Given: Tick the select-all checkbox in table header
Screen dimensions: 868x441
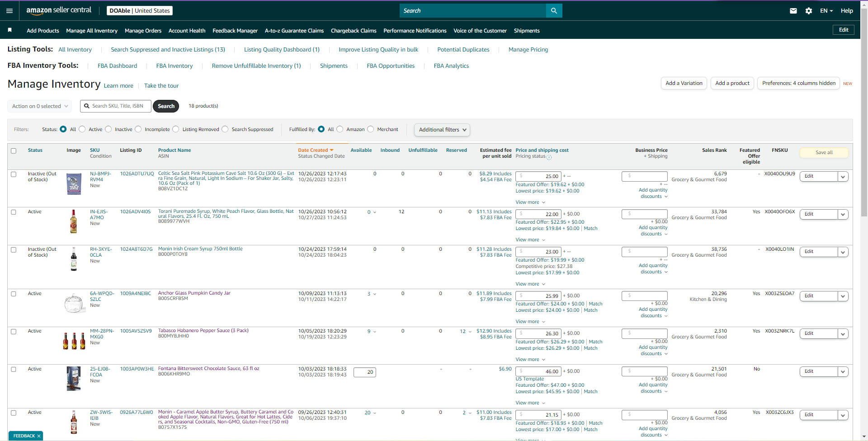Looking at the screenshot, I should pos(14,151).
